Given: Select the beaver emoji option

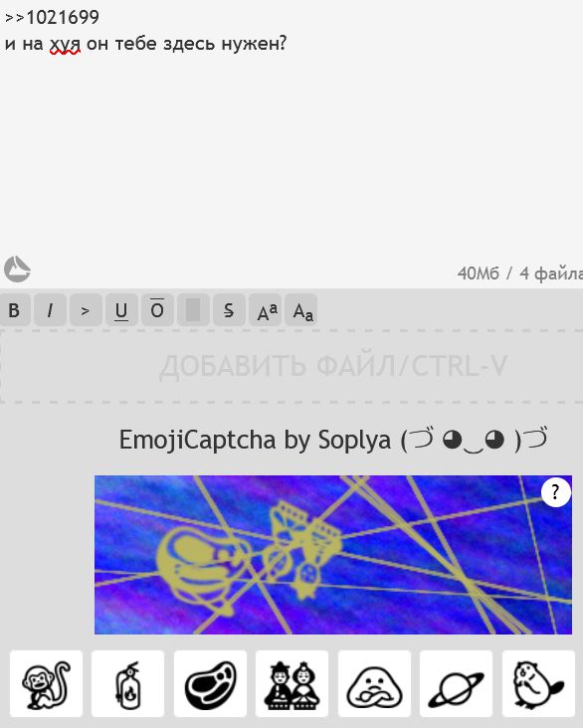Looking at the screenshot, I should 538,684.
